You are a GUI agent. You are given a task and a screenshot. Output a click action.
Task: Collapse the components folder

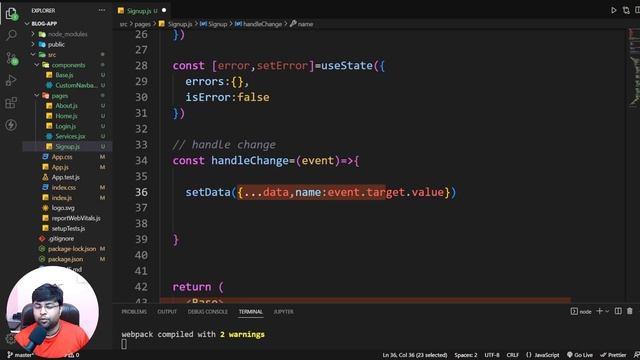67,65
